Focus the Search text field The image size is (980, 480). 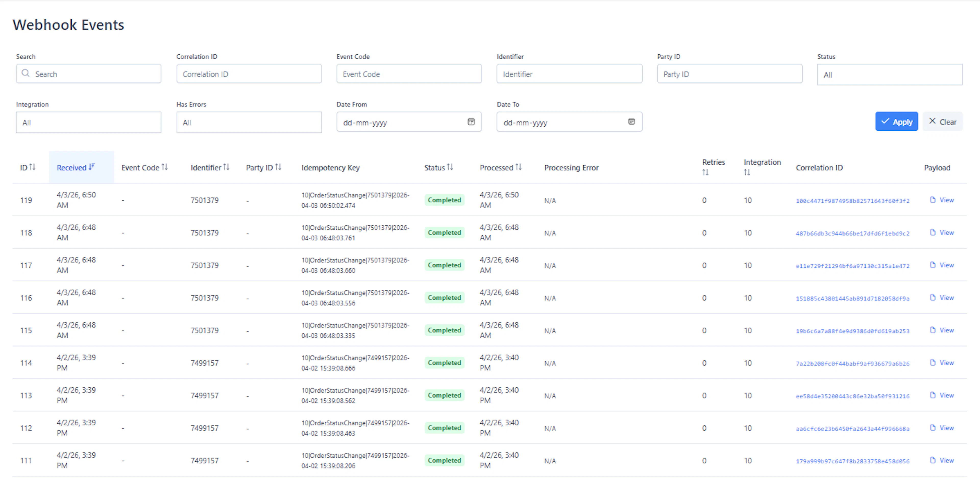(x=88, y=74)
